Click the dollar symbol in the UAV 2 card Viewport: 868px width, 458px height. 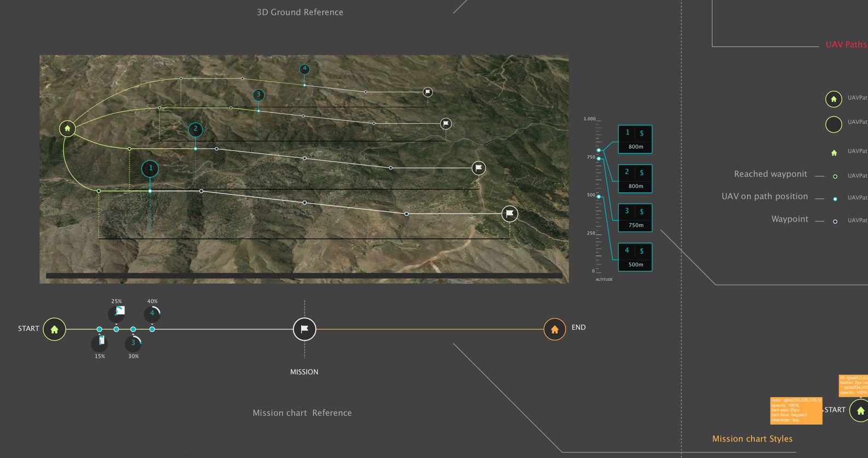pyautogui.click(x=642, y=172)
